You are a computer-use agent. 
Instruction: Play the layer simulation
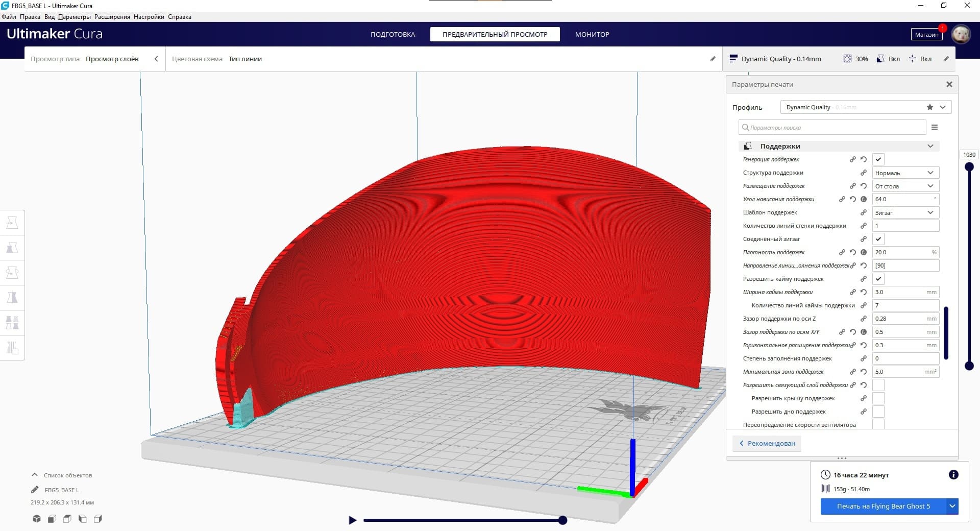(x=352, y=520)
